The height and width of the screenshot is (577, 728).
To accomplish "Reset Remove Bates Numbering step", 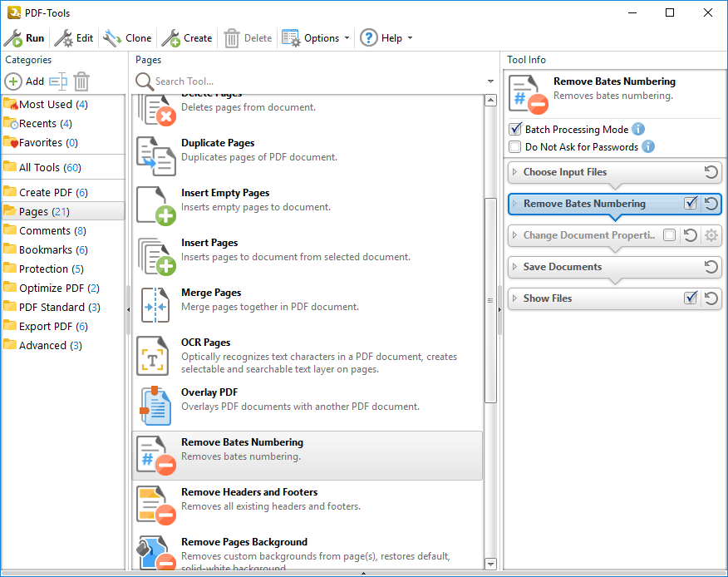I will [x=711, y=204].
